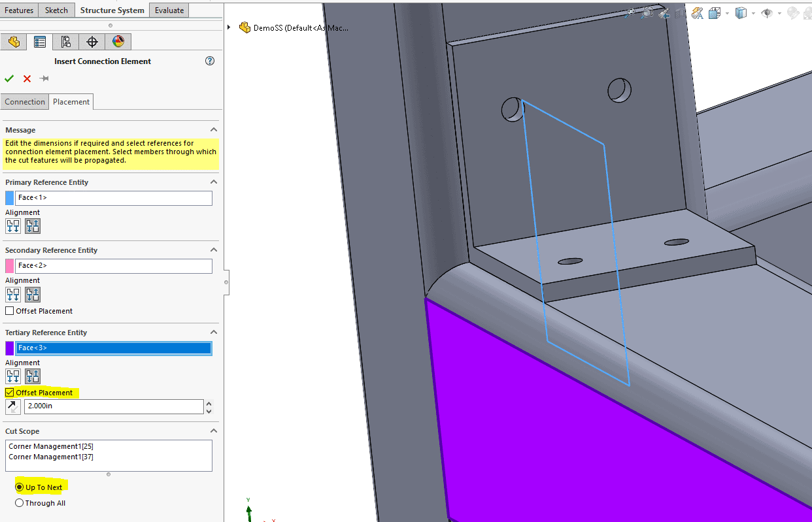This screenshot has width=812, height=522.
Task: Open Hide/Show Items dropdown arrow
Action: [x=778, y=13]
